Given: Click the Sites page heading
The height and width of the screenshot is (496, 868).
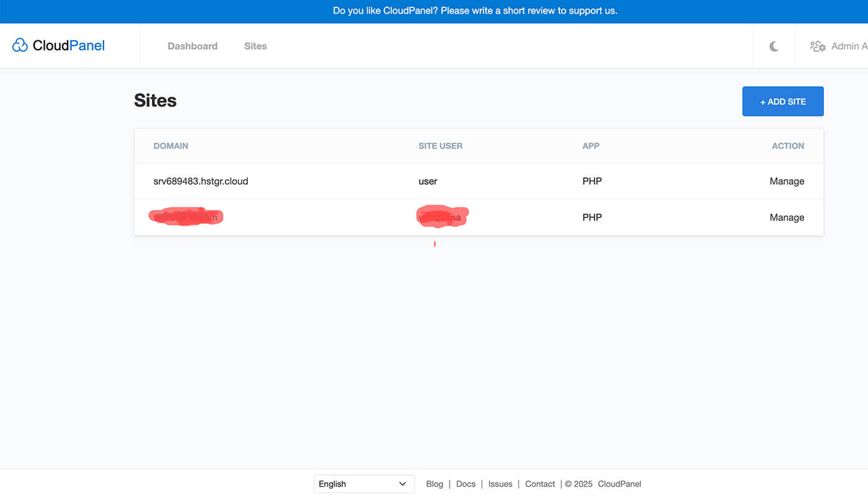Looking at the screenshot, I should pyautogui.click(x=155, y=100).
